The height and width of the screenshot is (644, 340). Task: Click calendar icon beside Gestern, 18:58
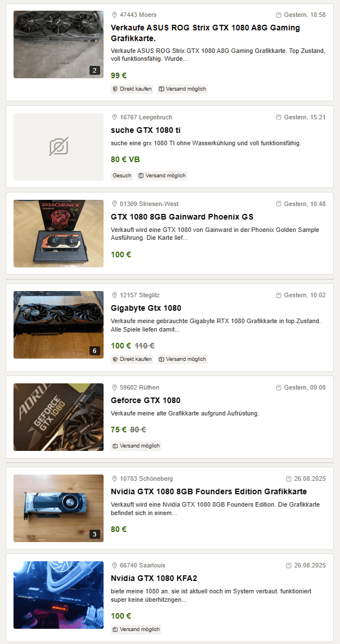[x=279, y=15]
